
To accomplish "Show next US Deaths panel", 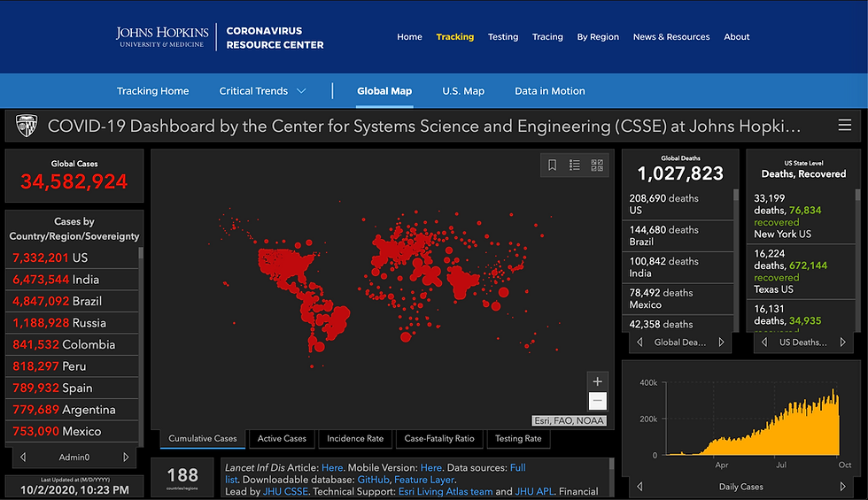I will coord(842,342).
